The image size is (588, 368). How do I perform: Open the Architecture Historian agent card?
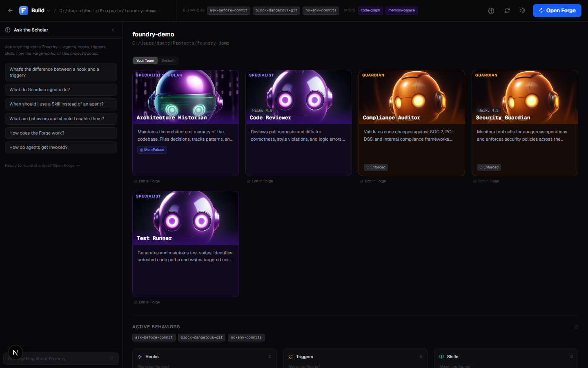185,123
